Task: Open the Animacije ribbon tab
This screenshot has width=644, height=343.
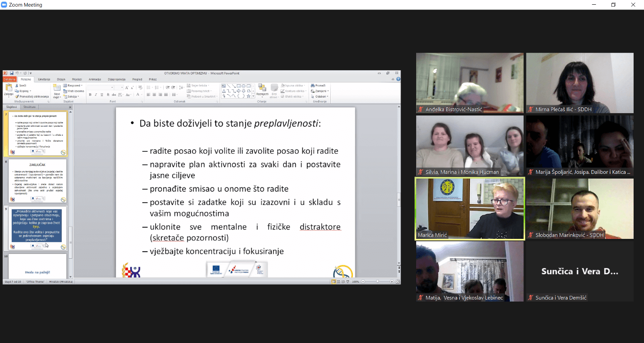Action: 95,79
